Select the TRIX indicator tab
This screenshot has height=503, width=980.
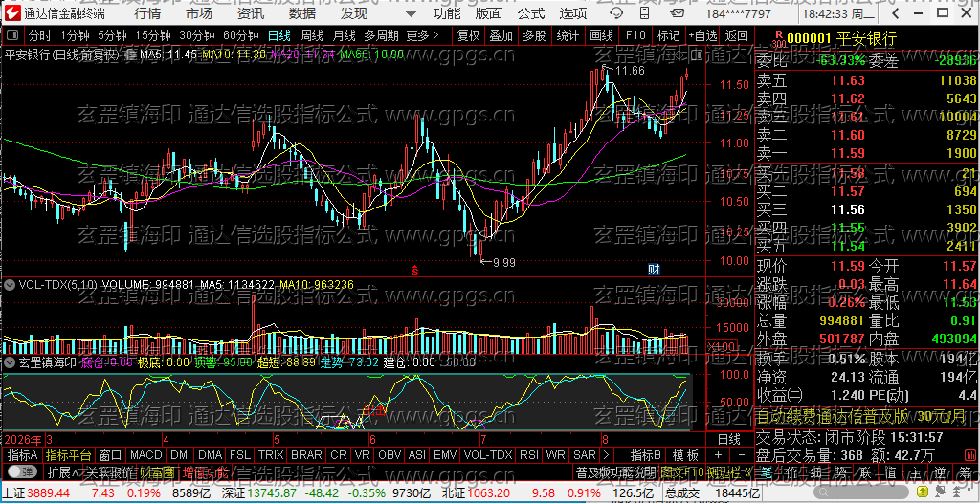pos(271,455)
